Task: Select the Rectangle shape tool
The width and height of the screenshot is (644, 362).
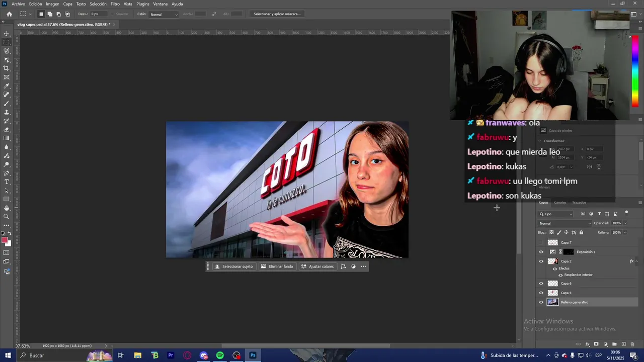Action: pyautogui.click(x=7, y=199)
